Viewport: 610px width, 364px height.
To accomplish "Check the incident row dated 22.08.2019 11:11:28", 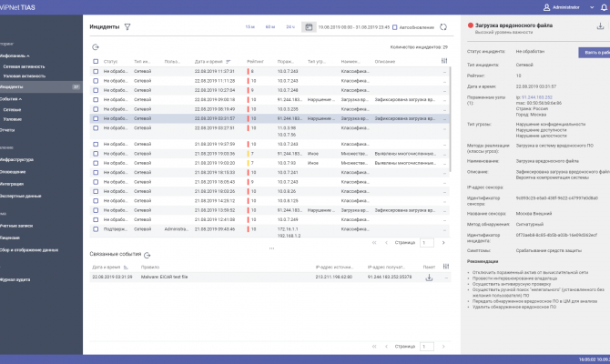I will pos(96,81).
